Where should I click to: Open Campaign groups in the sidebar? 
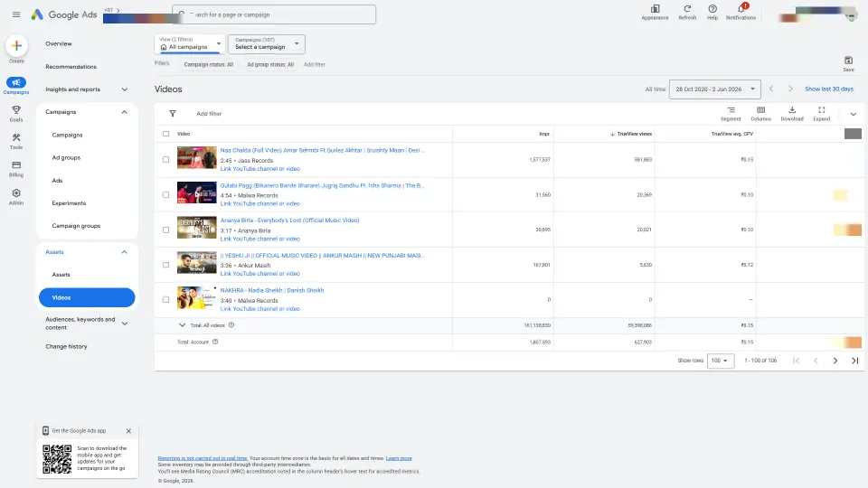tap(76, 226)
